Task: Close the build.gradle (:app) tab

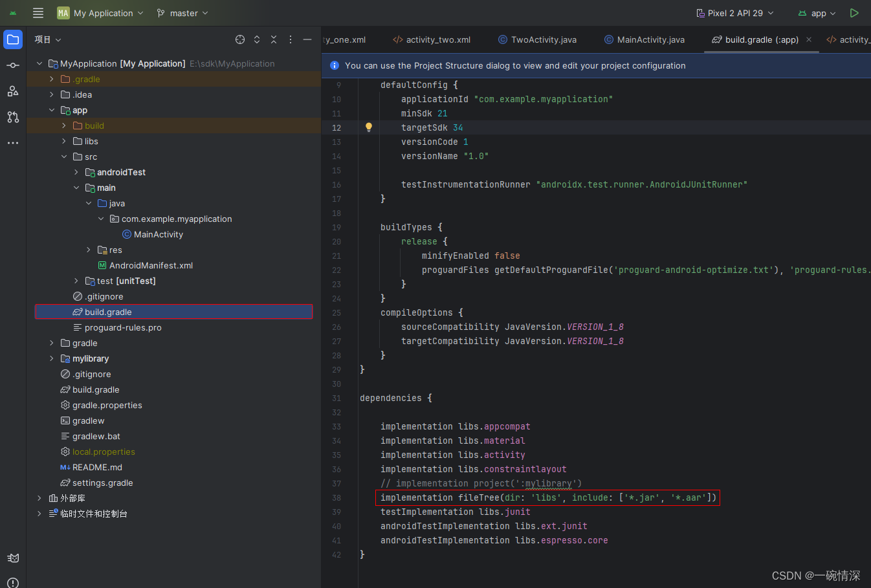Action: (x=809, y=39)
